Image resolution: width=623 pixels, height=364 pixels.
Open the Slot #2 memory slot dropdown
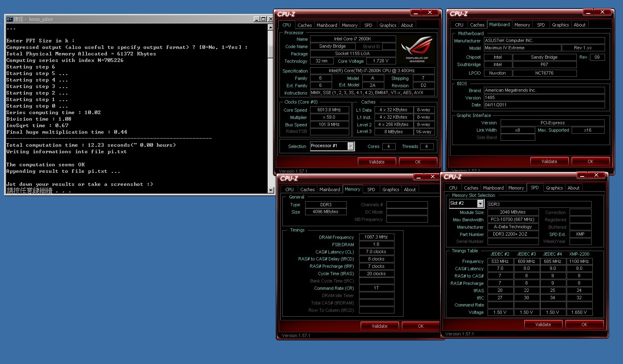(480, 203)
